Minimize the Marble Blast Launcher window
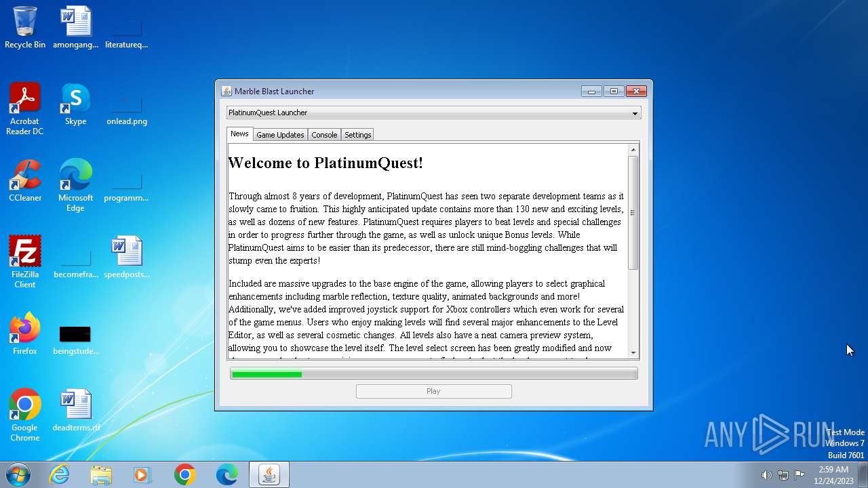Viewport: 868px width, 488px height. coord(591,91)
